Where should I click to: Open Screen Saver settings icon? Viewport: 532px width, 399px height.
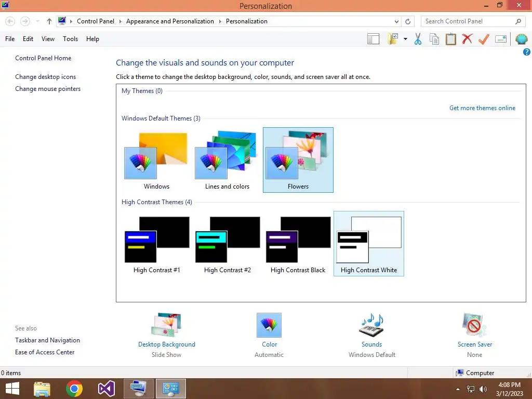[474, 325]
